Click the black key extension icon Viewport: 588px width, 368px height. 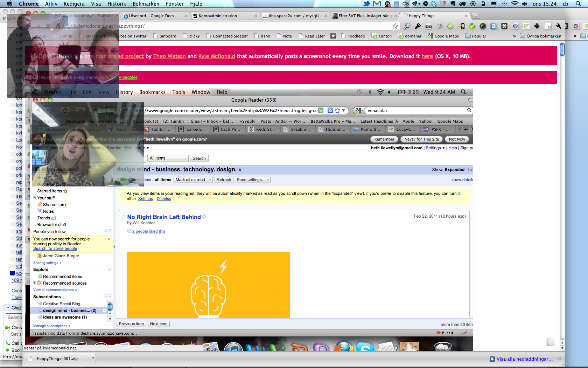click(418, 26)
